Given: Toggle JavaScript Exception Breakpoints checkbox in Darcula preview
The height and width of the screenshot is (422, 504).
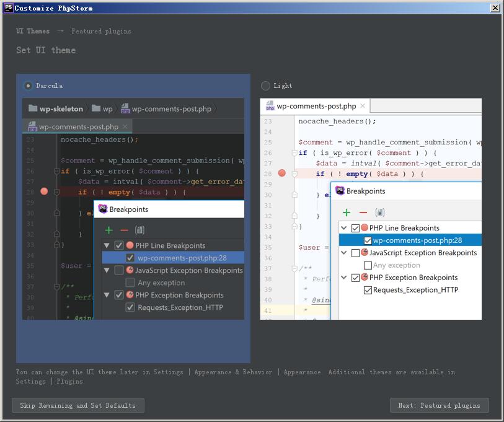Looking at the screenshot, I should [119, 270].
